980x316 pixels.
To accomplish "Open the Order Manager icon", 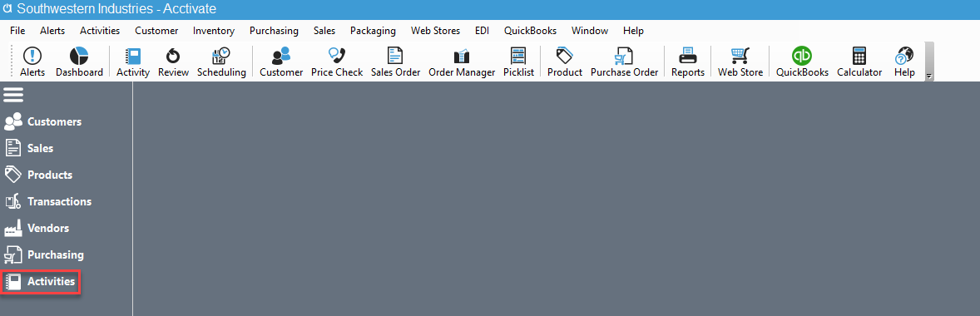I will point(462,62).
